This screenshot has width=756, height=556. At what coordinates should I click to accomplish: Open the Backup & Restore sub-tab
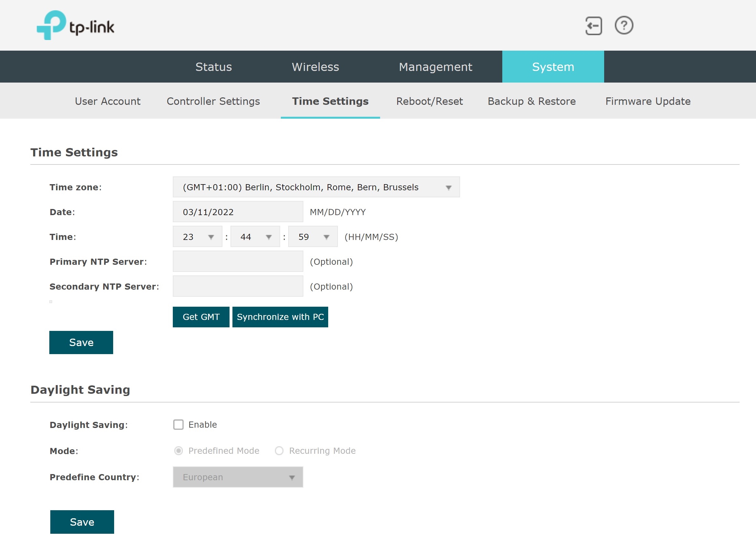(x=532, y=101)
